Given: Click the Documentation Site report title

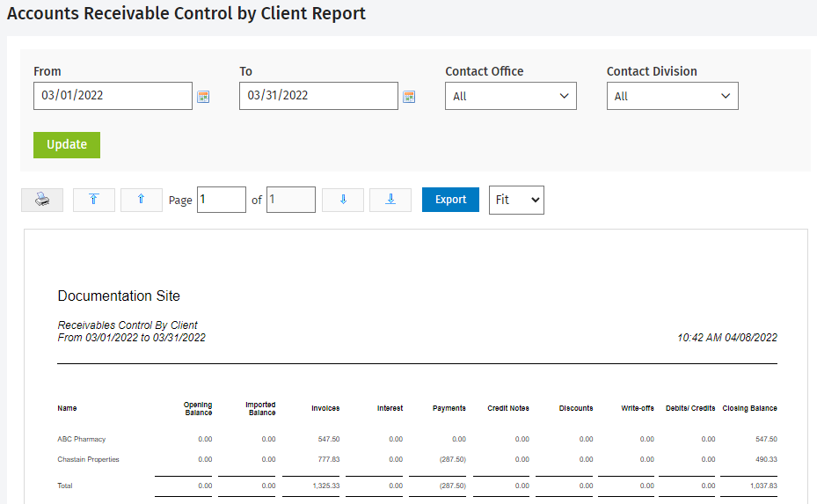Looking at the screenshot, I should click(x=119, y=296).
